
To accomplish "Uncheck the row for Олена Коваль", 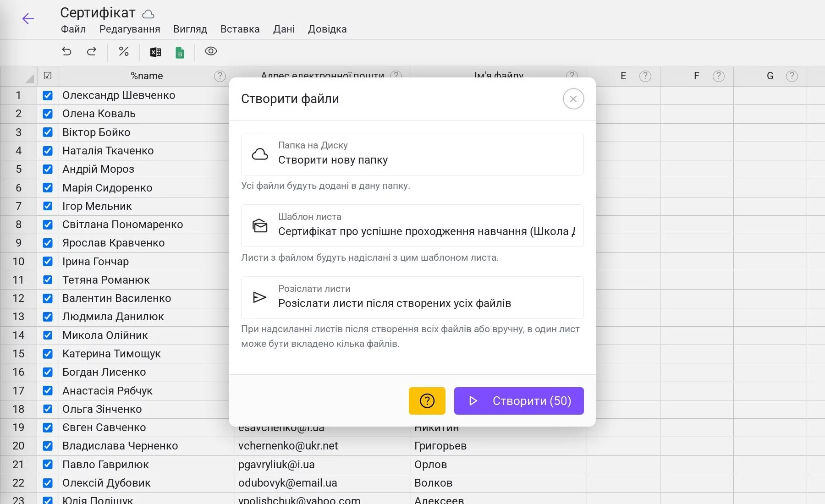I will (x=48, y=114).
